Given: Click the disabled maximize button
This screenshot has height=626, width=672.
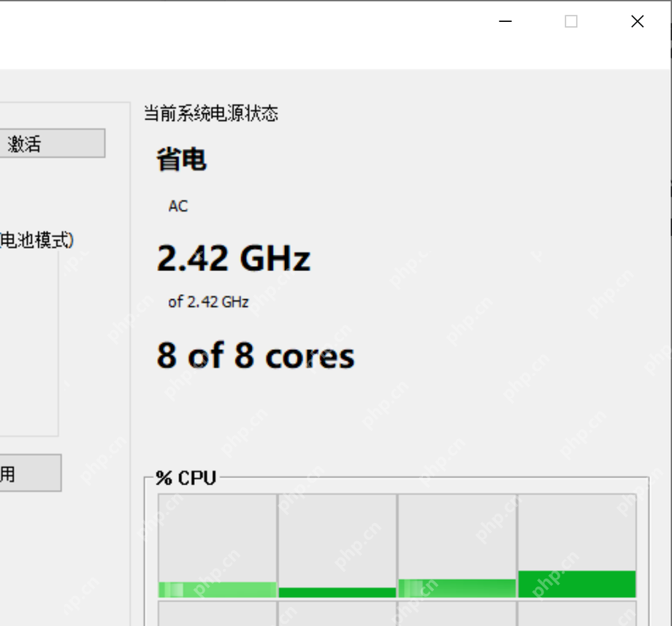Looking at the screenshot, I should pyautogui.click(x=571, y=21).
